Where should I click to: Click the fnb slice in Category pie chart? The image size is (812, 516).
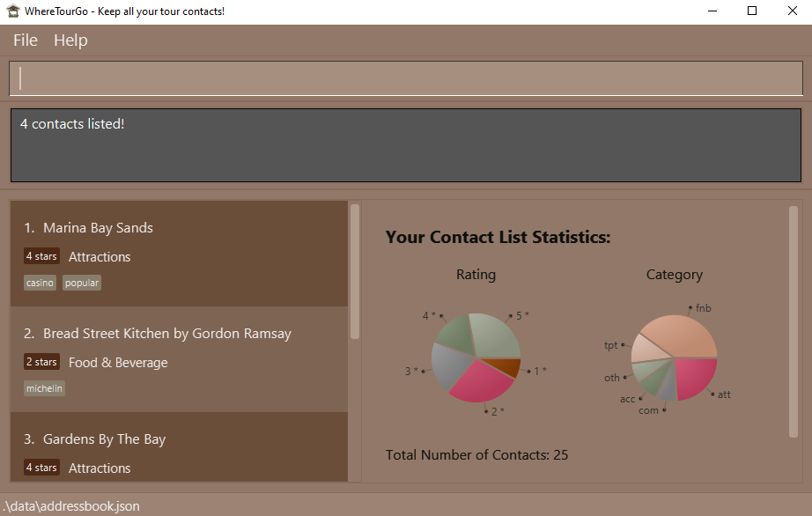(x=683, y=335)
